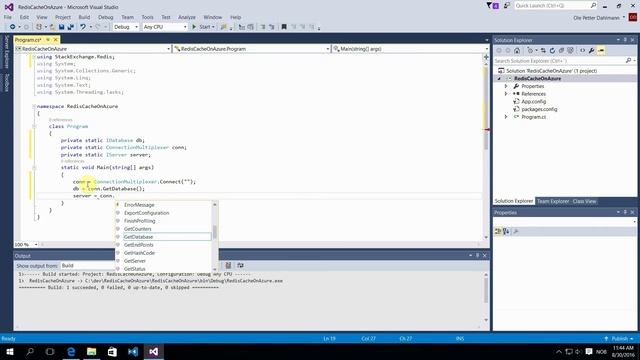Open the Server Explorer side tab

(6, 52)
